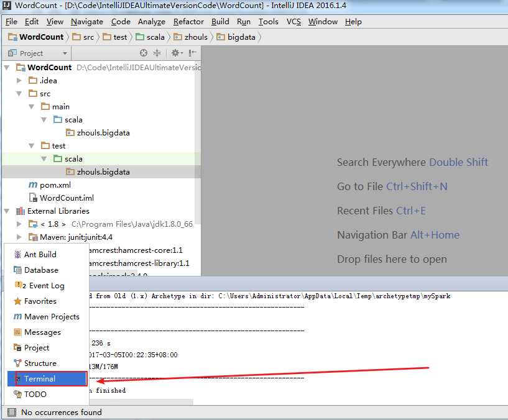
Task: Select zhouls.bigdata under test scala
Action: point(98,172)
